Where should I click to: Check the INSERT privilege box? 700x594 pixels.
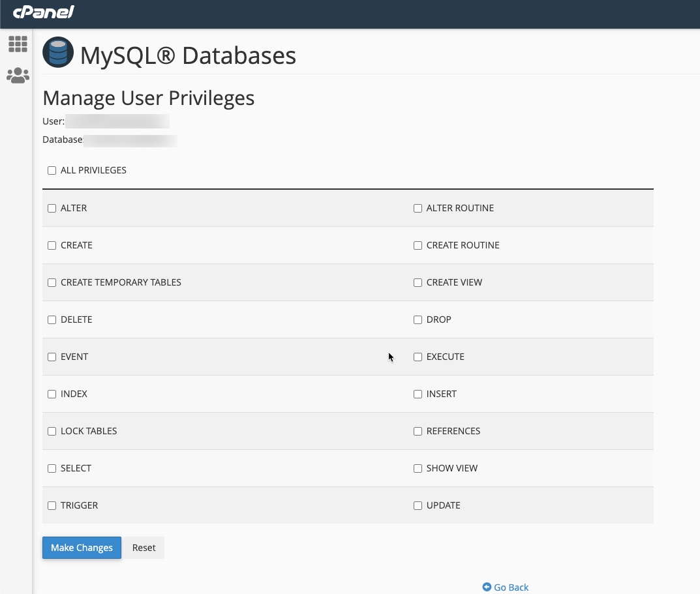418,394
